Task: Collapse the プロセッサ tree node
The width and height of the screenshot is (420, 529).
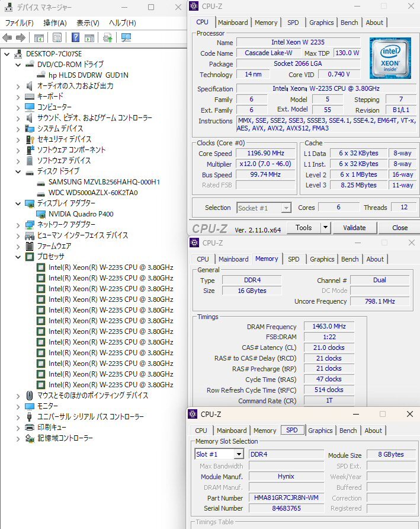Action: [x=18, y=257]
